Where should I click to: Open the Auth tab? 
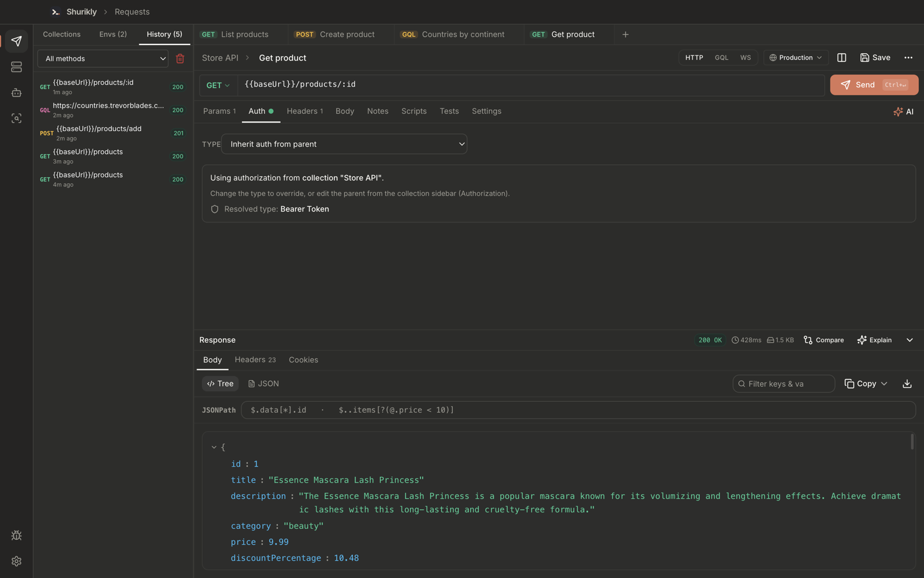(261, 112)
